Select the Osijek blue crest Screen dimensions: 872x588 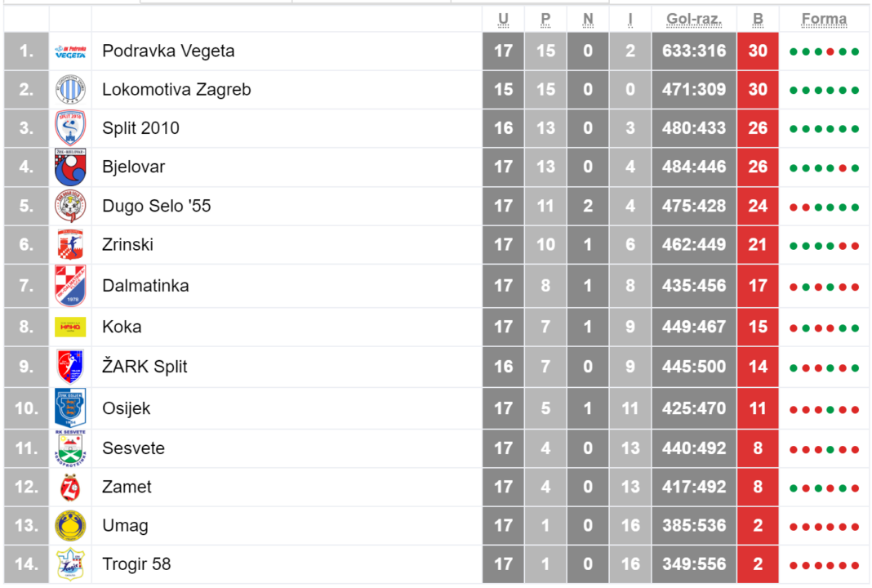click(70, 408)
